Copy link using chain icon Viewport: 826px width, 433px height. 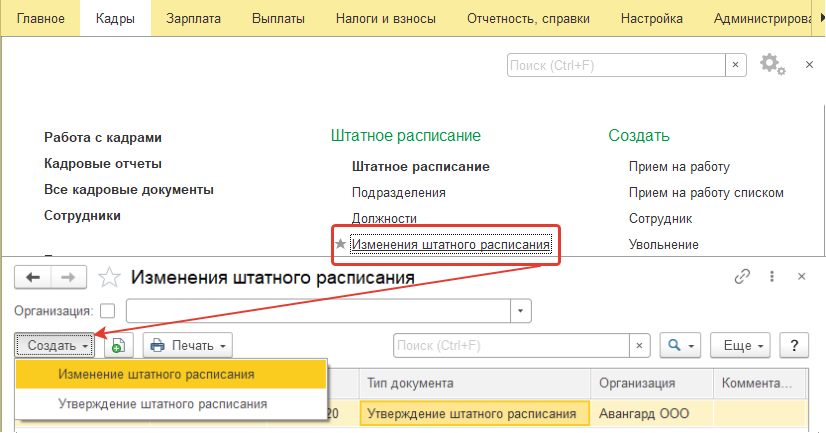(x=742, y=276)
